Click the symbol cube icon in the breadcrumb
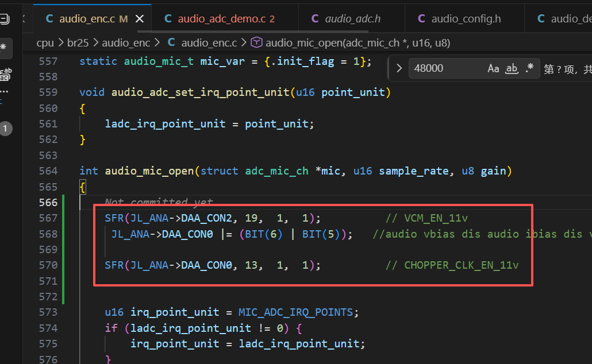Viewport: 592px width, 364px height. 256,42
